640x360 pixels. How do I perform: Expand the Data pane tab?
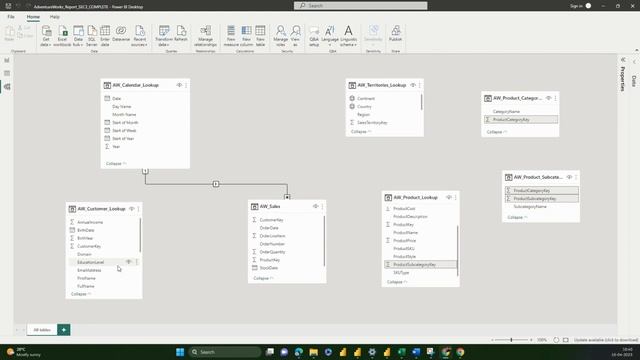(x=634, y=80)
